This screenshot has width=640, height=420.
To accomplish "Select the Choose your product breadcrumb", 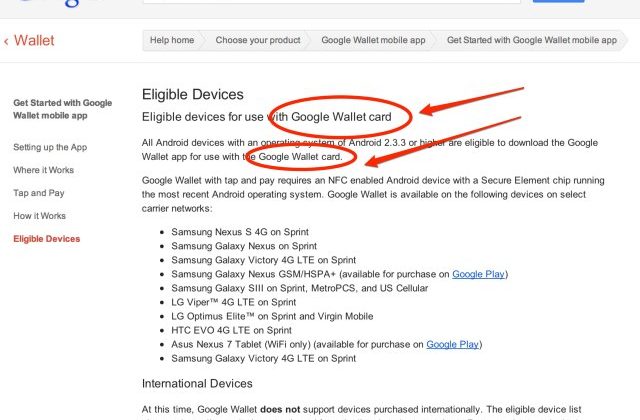I will pyautogui.click(x=258, y=40).
